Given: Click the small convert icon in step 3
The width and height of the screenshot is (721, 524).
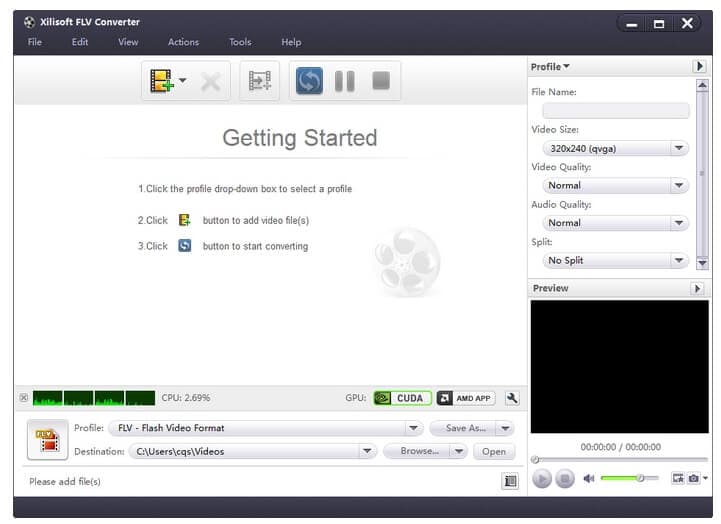Looking at the screenshot, I should [x=184, y=245].
